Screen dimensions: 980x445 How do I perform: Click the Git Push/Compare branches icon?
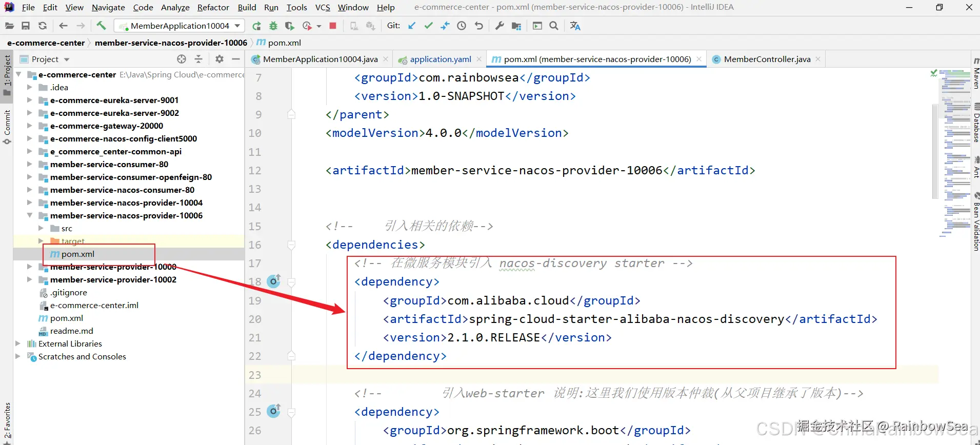(445, 26)
